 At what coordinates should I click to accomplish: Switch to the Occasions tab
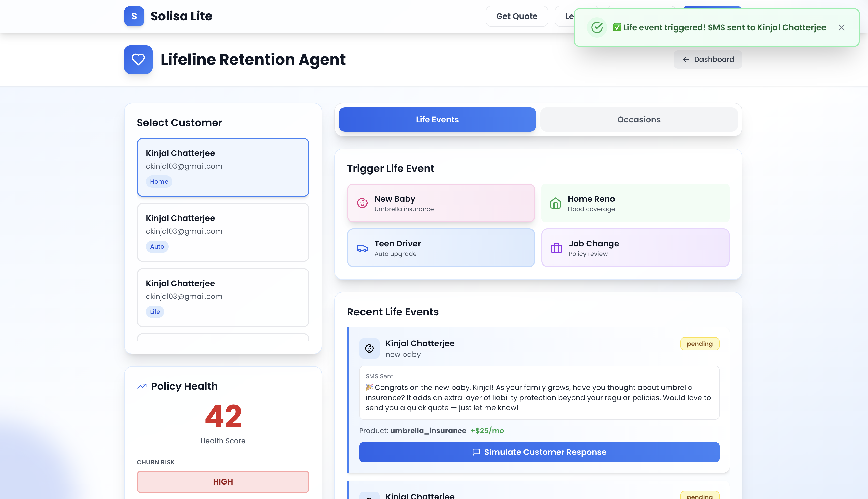click(x=638, y=119)
